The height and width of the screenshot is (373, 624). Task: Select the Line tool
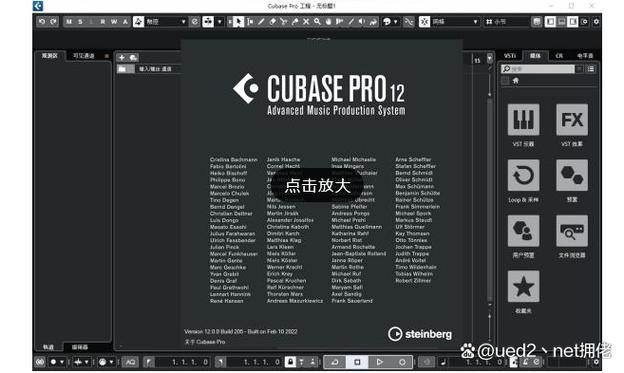351,21
